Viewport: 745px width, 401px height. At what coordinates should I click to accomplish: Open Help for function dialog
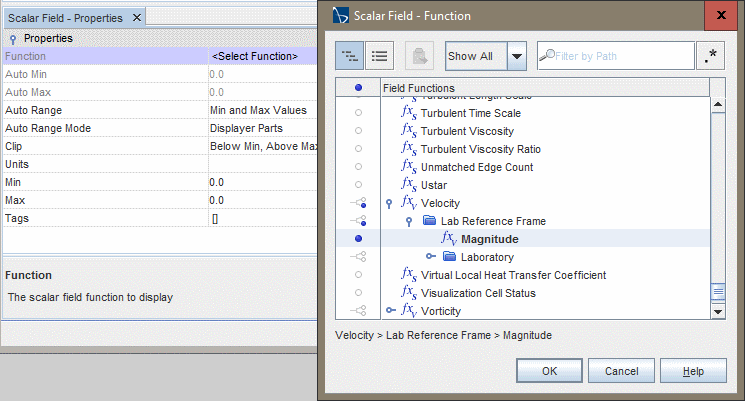tap(693, 371)
